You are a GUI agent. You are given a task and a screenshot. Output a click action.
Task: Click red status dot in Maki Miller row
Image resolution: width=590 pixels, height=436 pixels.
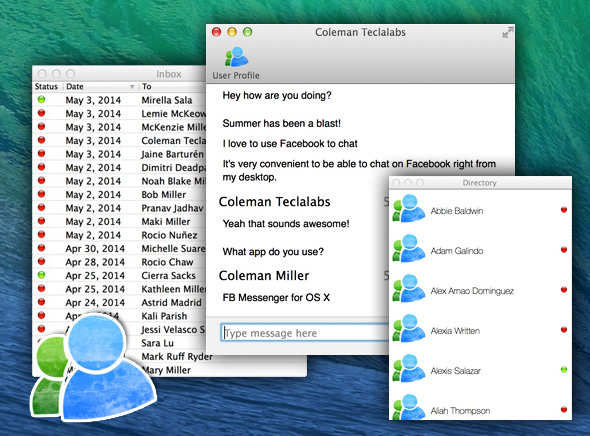41,221
